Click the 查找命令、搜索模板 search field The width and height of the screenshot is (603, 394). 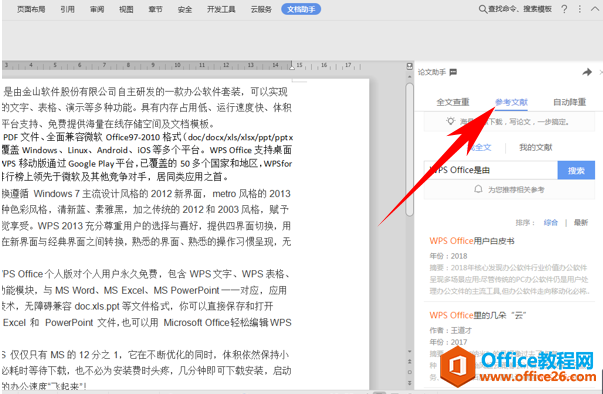tap(520, 9)
